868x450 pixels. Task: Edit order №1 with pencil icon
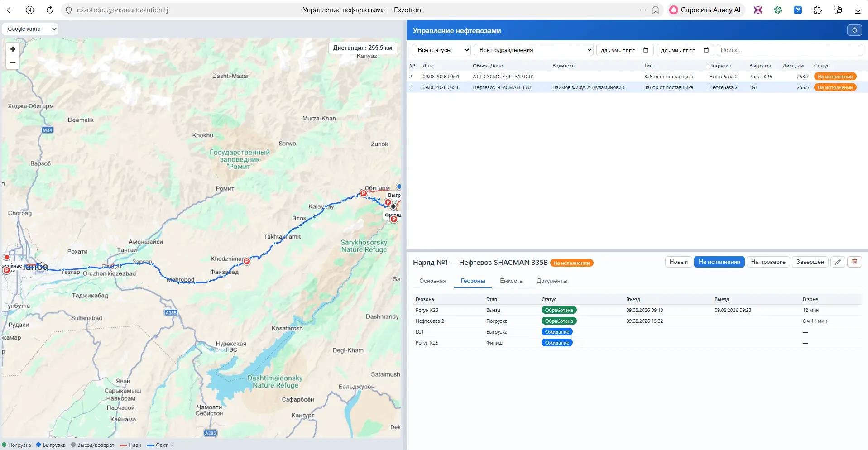(838, 262)
